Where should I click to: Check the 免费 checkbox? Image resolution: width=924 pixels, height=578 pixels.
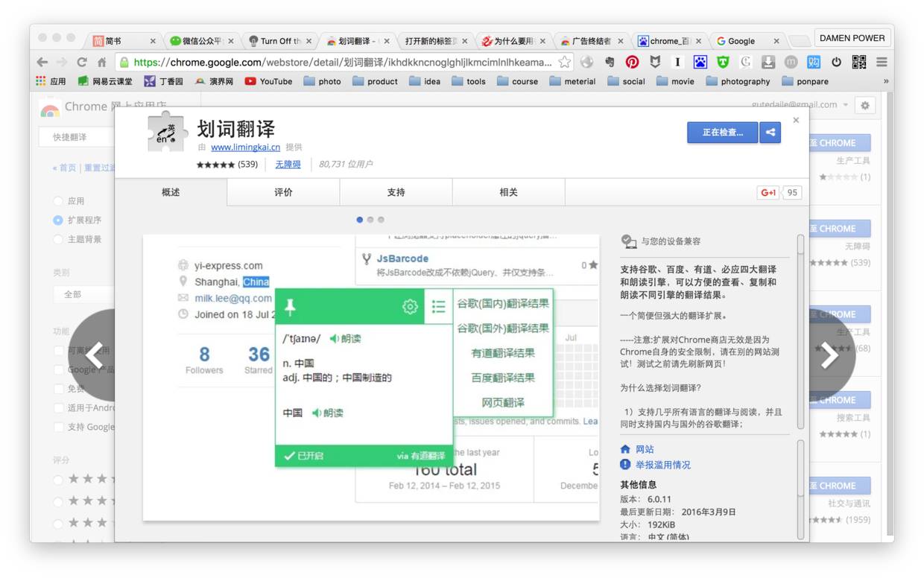click(59, 389)
